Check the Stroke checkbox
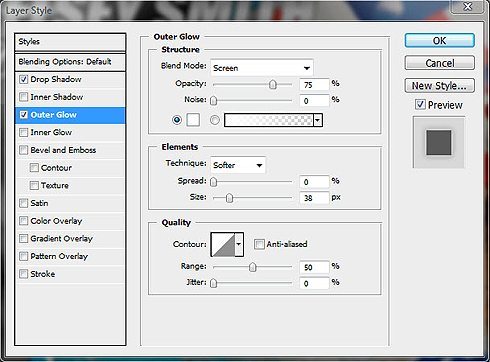The height and width of the screenshot is (362, 490). pyautogui.click(x=23, y=274)
